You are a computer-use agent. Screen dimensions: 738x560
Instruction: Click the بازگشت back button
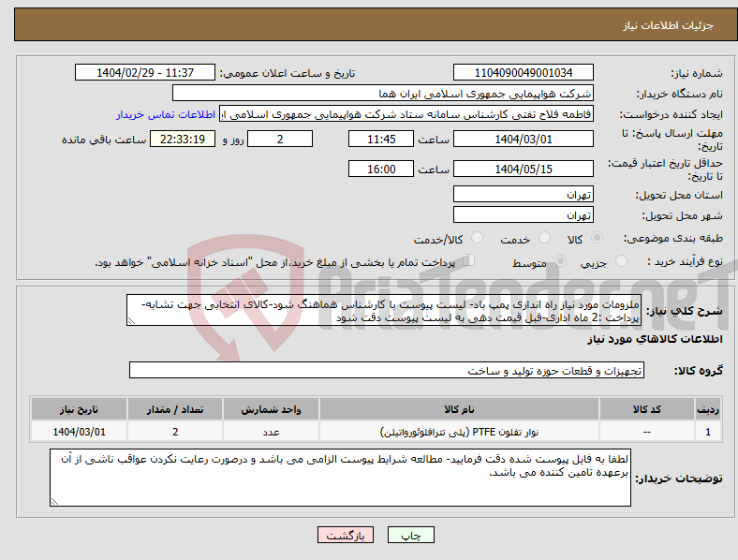(x=346, y=535)
